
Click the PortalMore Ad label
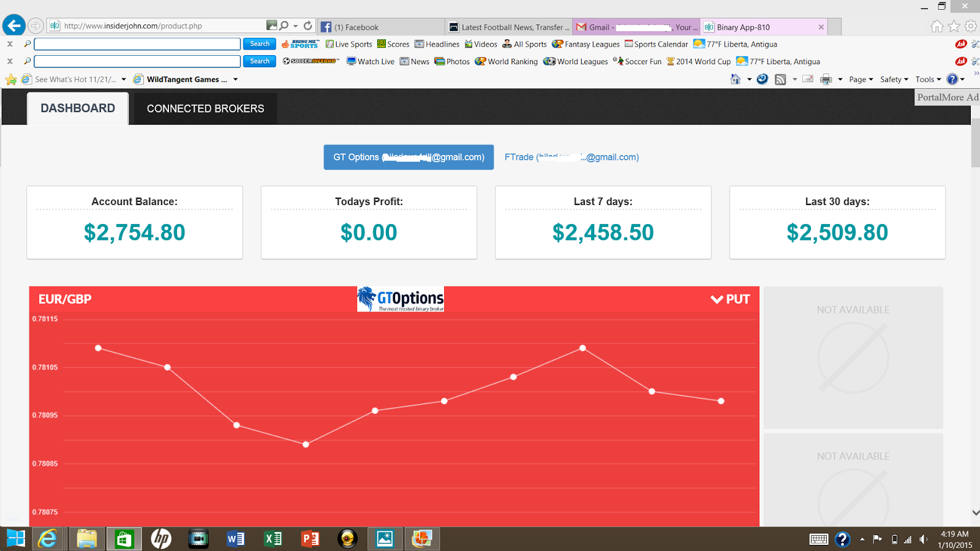tap(947, 97)
